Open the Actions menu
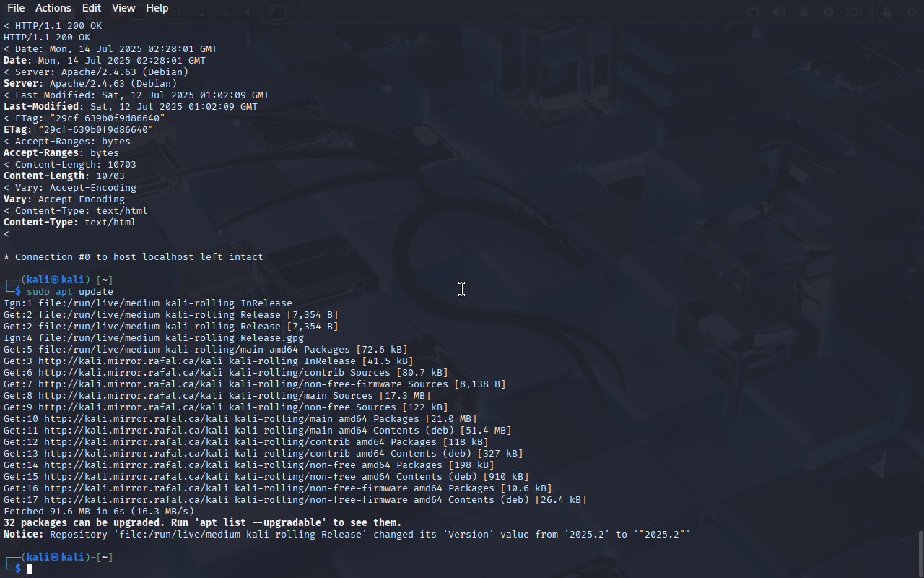The height and width of the screenshot is (578, 924). (53, 8)
